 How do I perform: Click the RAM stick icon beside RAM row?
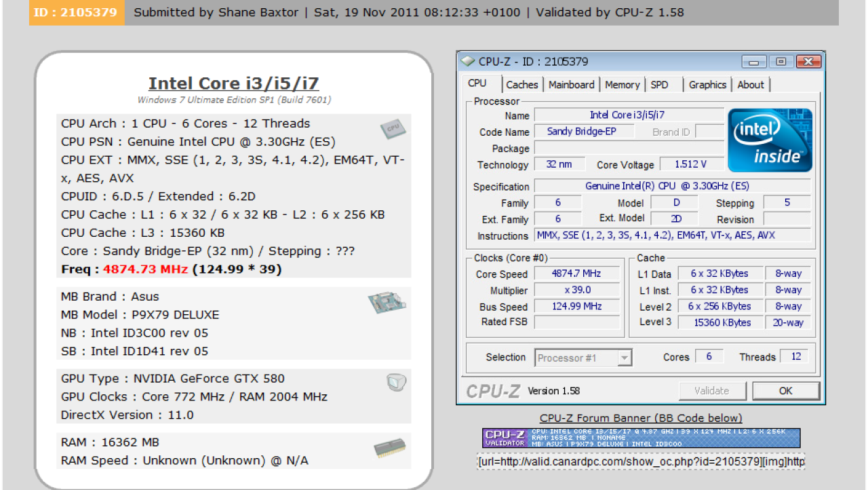pos(389,447)
